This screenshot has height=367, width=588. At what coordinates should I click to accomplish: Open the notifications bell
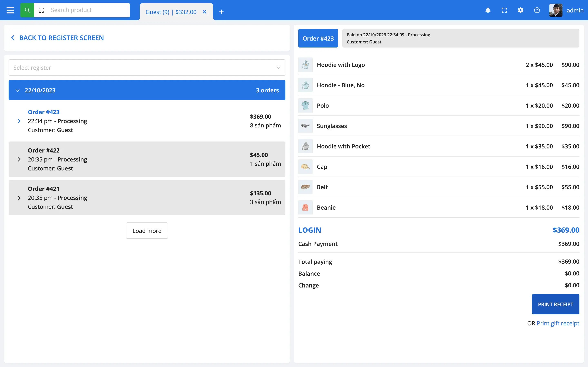click(488, 10)
